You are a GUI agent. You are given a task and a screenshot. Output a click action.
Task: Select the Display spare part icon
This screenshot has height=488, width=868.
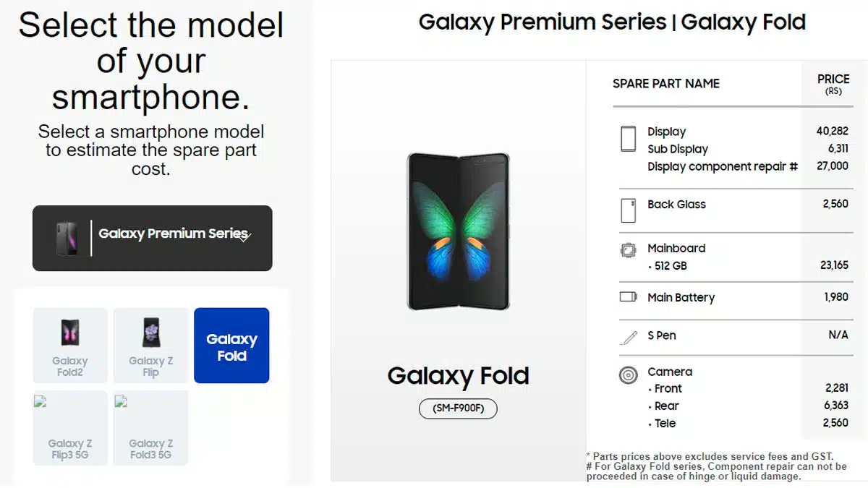627,137
